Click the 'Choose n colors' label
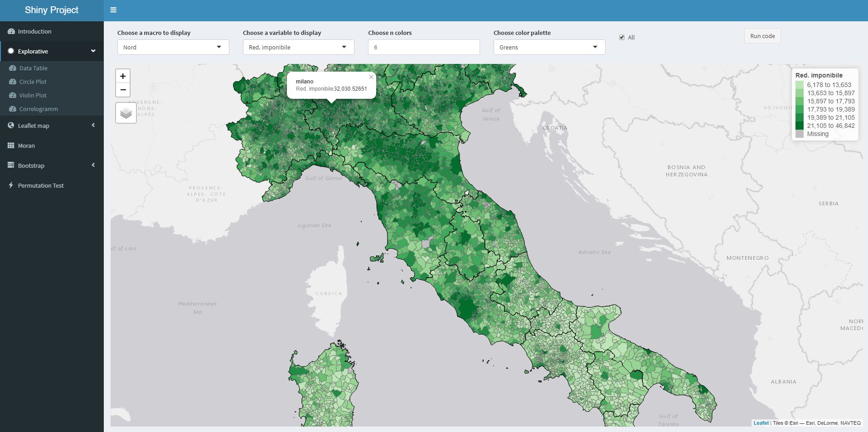 pos(390,33)
